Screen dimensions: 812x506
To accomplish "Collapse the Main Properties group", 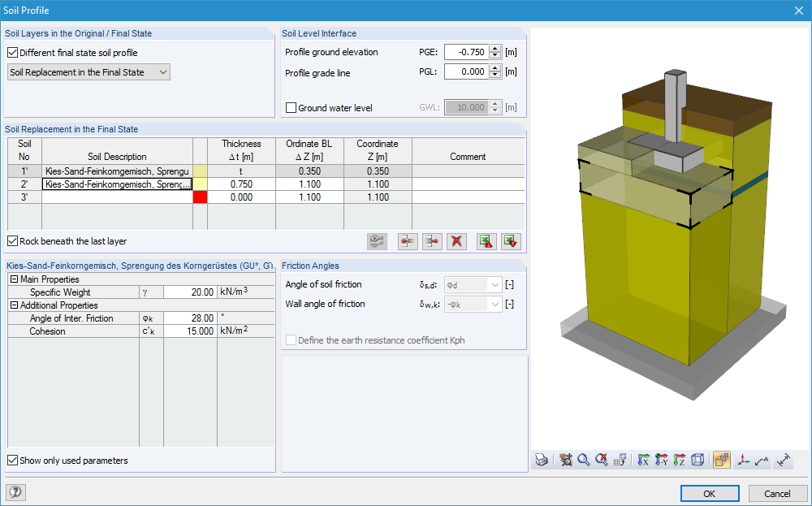I will pyautogui.click(x=14, y=279).
